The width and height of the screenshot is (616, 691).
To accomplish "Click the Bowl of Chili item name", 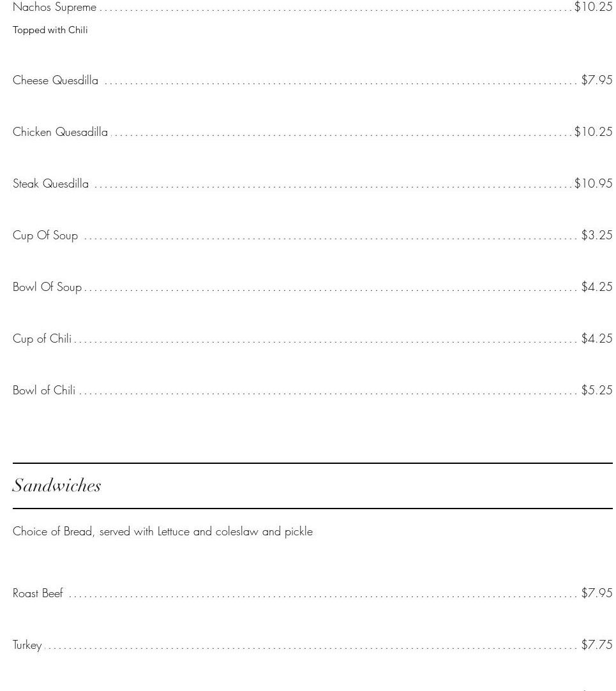I will coord(44,390).
